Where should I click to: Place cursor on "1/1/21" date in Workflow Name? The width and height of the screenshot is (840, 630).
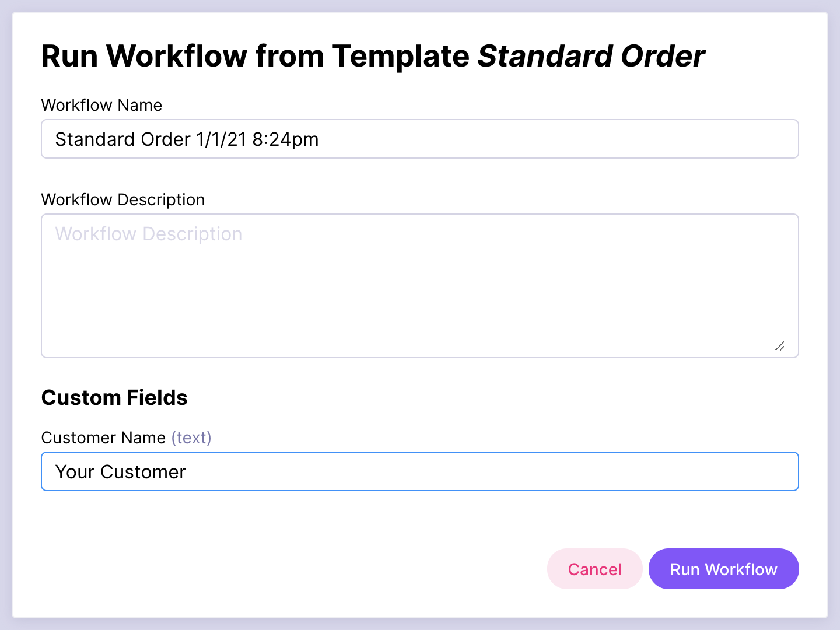click(221, 139)
